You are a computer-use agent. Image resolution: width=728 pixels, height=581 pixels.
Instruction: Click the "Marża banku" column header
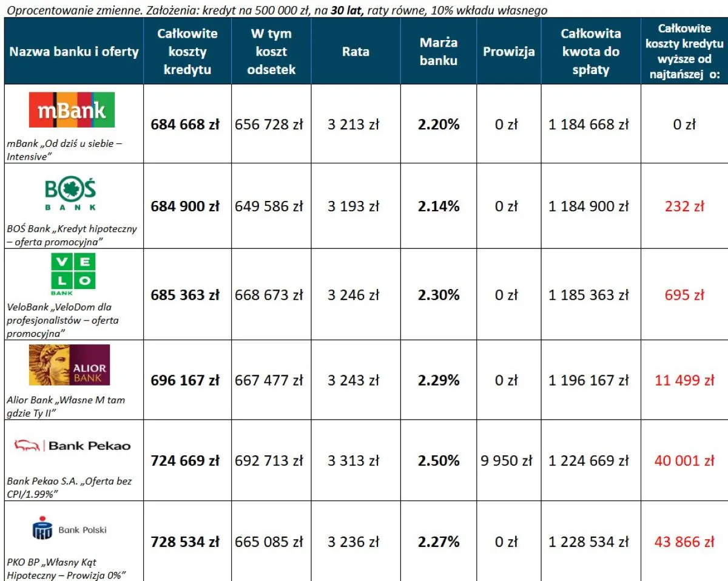point(438,52)
